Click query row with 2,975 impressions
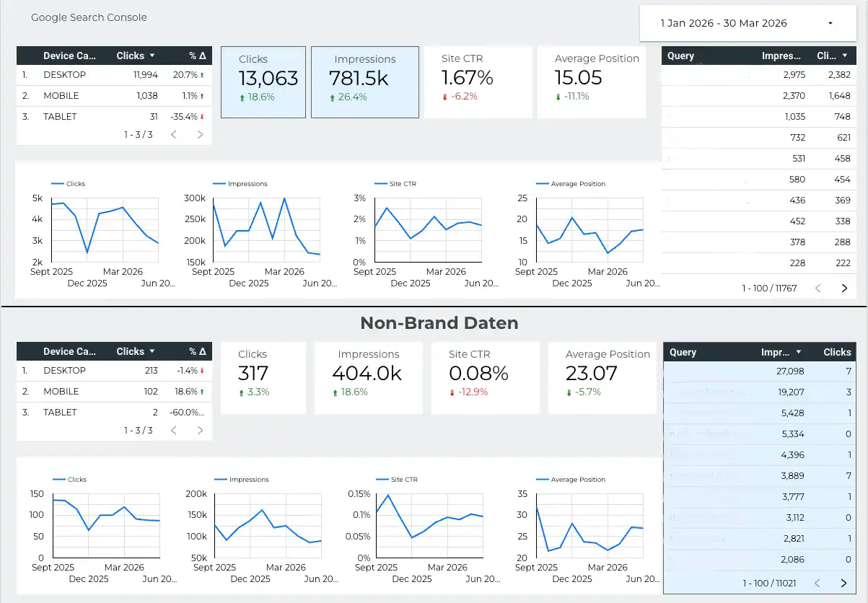The width and height of the screenshot is (868, 603). 759,75
